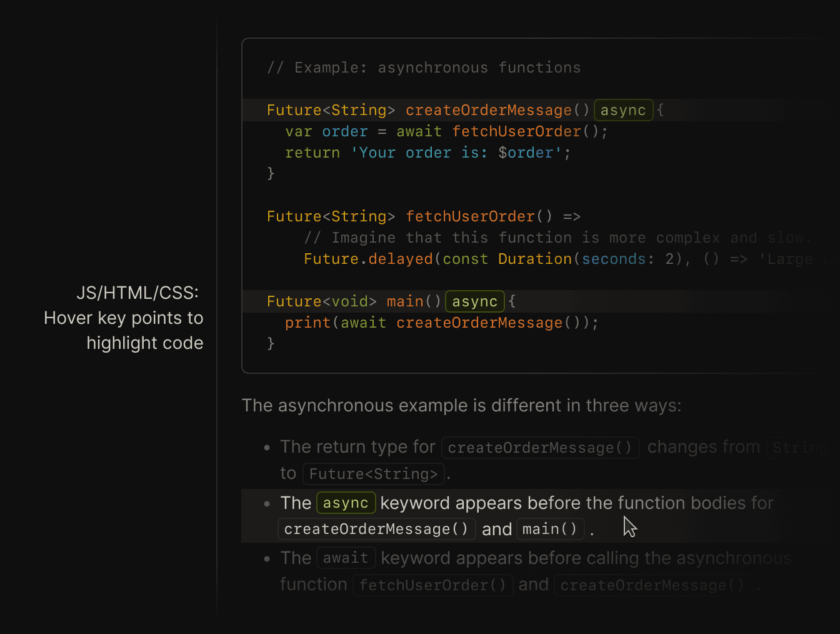840x634 pixels.
Task: Click the 'Hover key points to highlight code' caption
Action: 123,330
